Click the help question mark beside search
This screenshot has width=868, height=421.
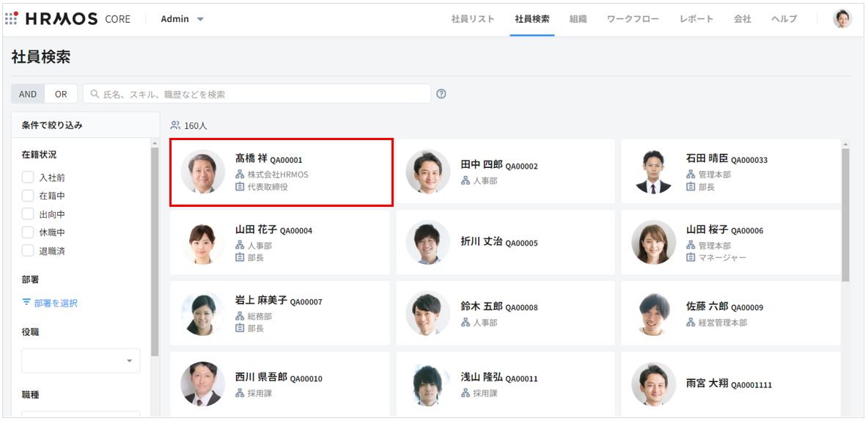tap(441, 94)
